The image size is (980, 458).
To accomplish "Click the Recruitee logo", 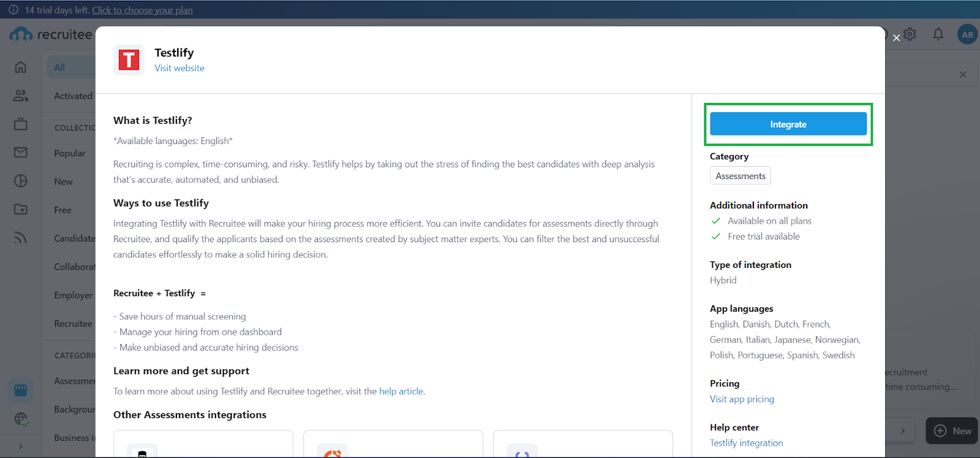I will point(51,35).
